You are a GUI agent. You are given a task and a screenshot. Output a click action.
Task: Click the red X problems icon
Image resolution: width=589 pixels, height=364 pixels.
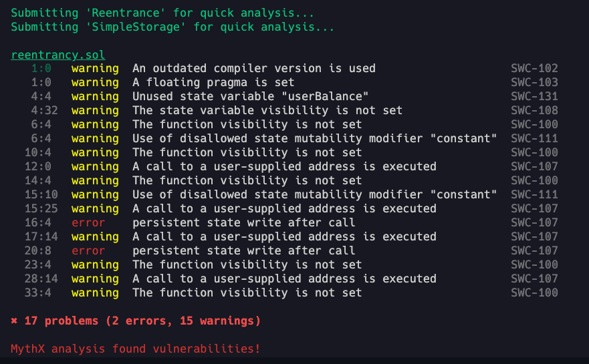click(14, 321)
